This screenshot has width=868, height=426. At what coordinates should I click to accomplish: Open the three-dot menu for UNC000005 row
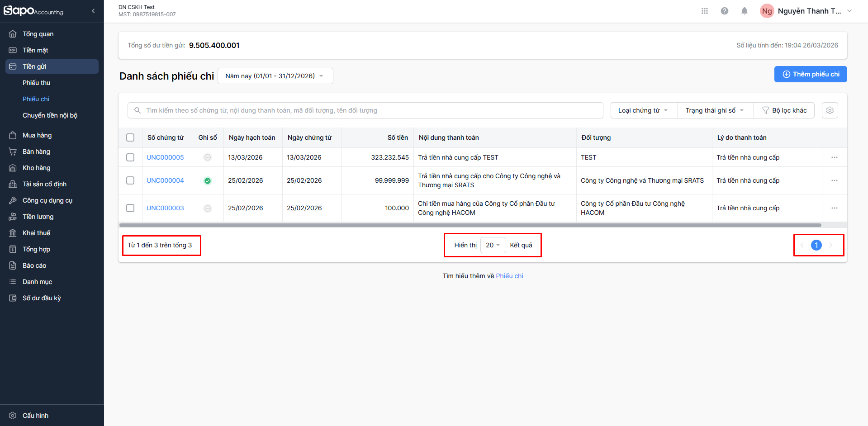tap(834, 157)
